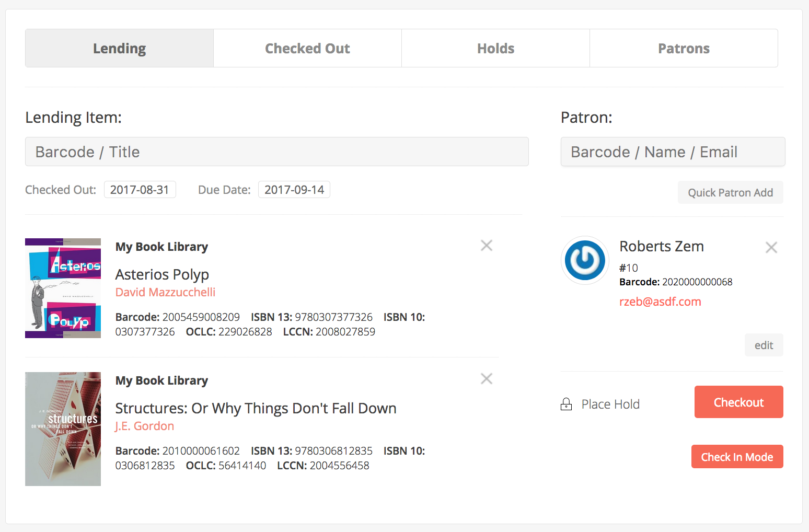Click the patron Barcode / Name / Email field
Viewport: 809px width, 532px height.
(673, 152)
